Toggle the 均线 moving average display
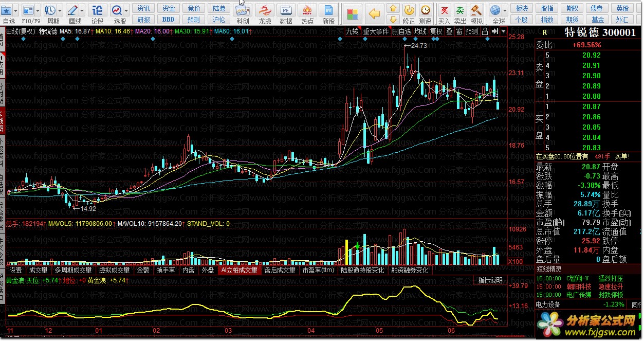 [421, 31]
